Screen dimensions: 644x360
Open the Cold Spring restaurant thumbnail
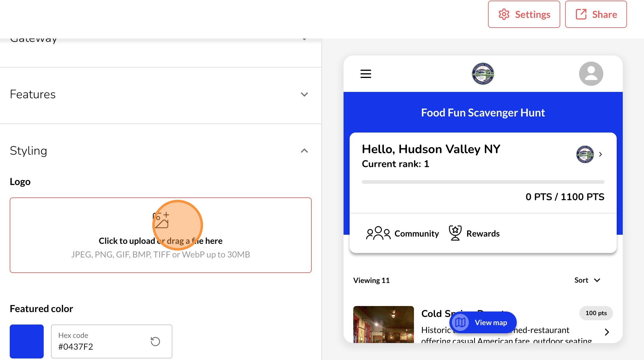(x=383, y=324)
